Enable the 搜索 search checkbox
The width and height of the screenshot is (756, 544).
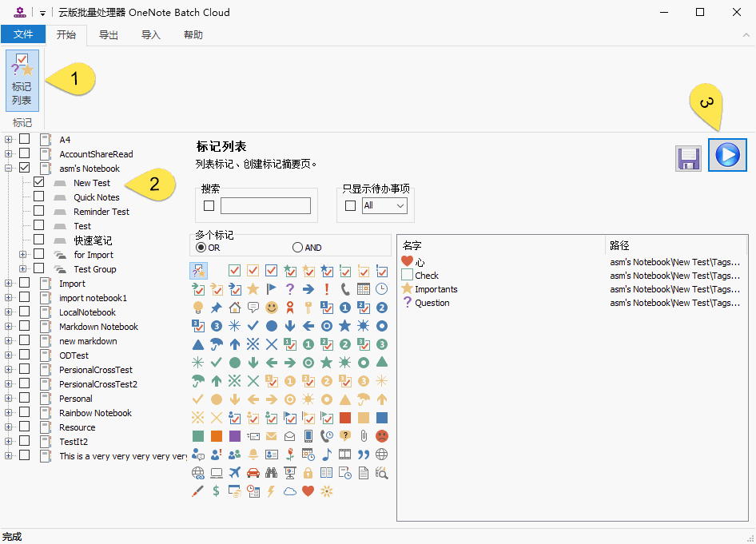209,206
